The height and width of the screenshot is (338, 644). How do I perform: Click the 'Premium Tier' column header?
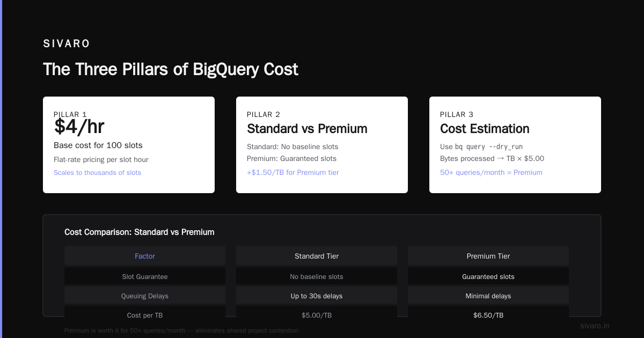488,256
